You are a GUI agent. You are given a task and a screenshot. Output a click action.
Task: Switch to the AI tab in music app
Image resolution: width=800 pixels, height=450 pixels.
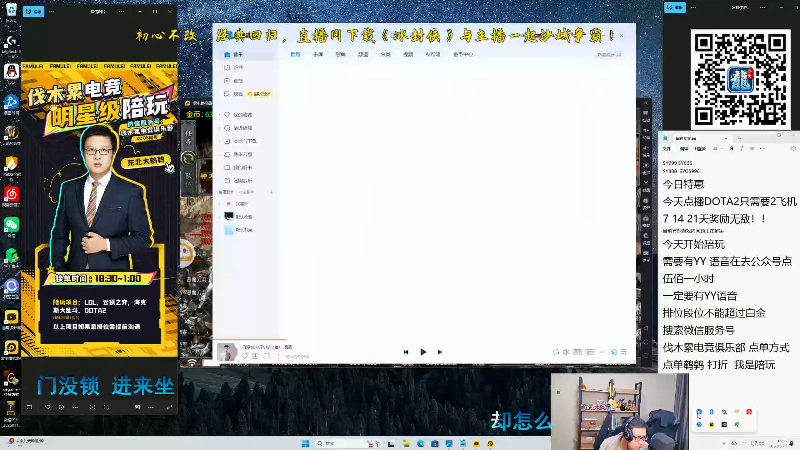[x=433, y=54]
